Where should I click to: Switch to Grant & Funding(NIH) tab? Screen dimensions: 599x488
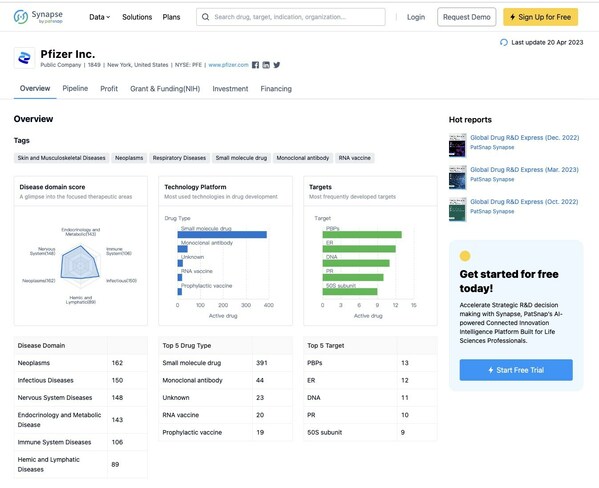point(165,89)
